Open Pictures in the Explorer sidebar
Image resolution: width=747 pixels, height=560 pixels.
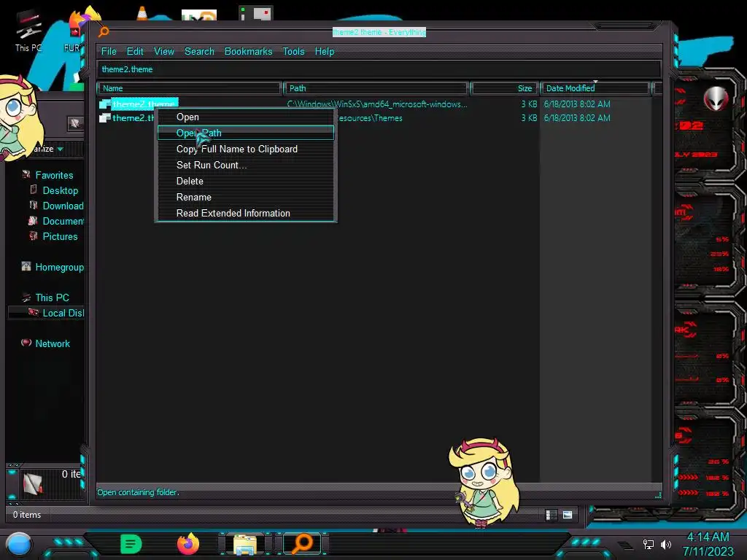60,236
